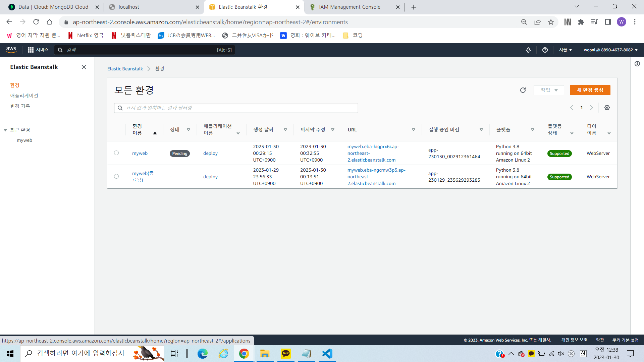644x362 pixels.
Task: Go to next page of environments
Action: coord(592,108)
